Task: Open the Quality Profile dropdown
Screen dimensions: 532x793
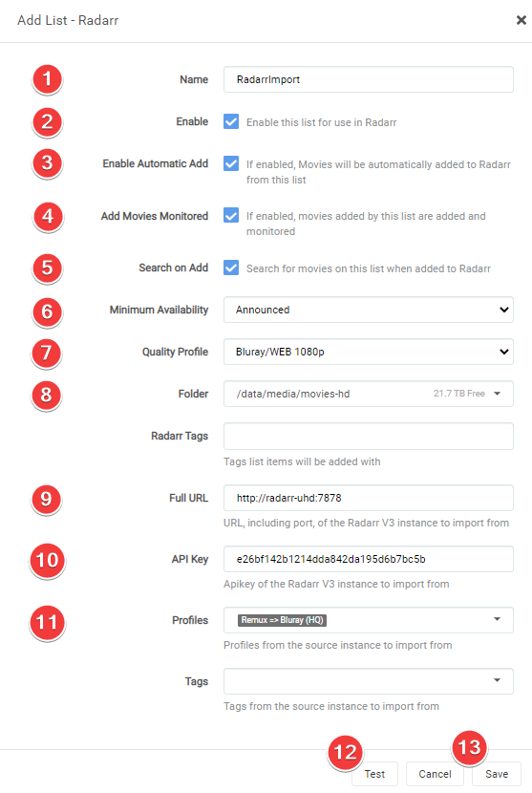Action: pyautogui.click(x=368, y=352)
